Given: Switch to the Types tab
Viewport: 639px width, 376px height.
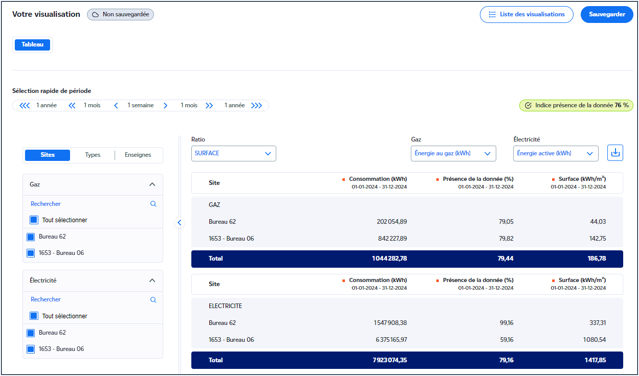Looking at the screenshot, I should [x=93, y=155].
